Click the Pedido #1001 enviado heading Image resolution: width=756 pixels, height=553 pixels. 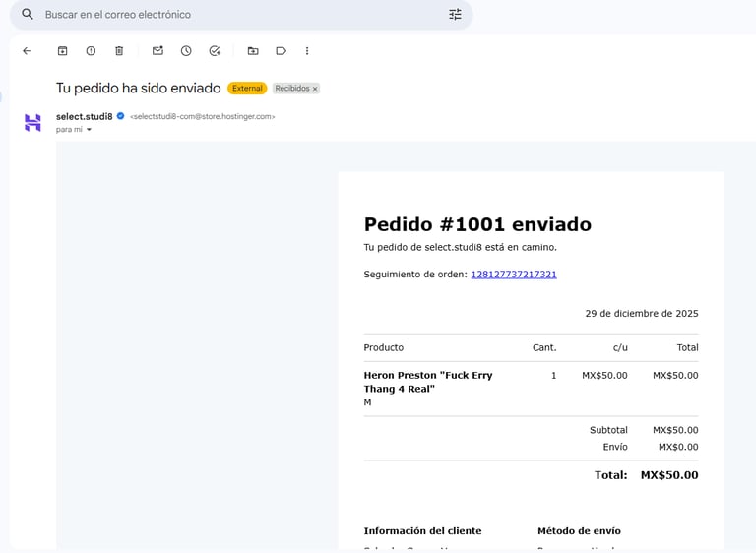[477, 224]
